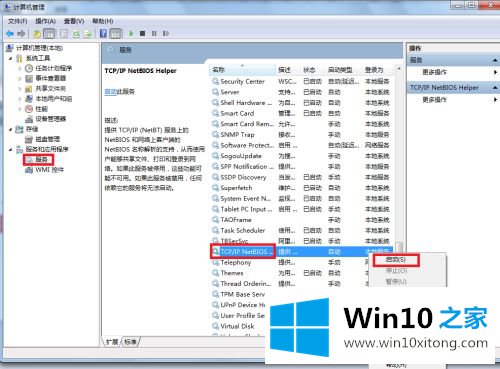This screenshot has height=369, width=500.
Task: Choose 启动(S) in the context menu
Action: coord(396,259)
